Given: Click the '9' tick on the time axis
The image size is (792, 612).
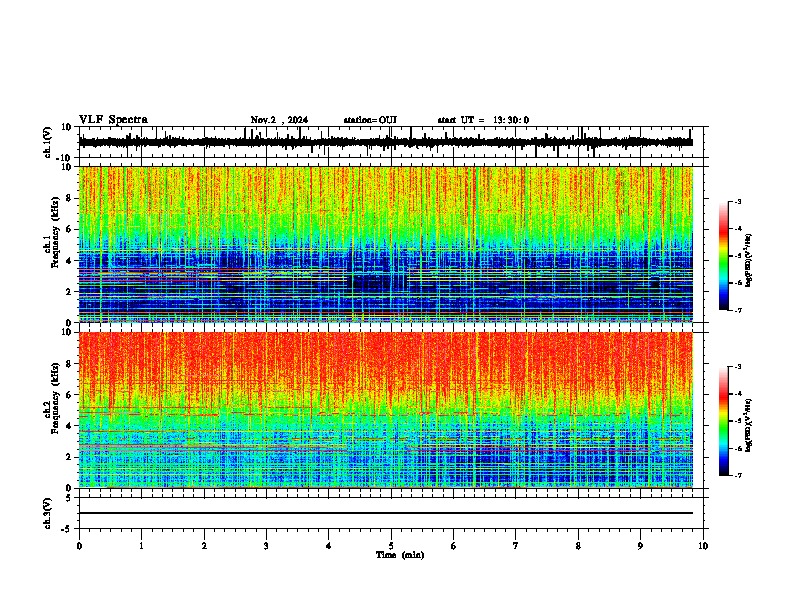Looking at the screenshot, I should pyautogui.click(x=640, y=546).
